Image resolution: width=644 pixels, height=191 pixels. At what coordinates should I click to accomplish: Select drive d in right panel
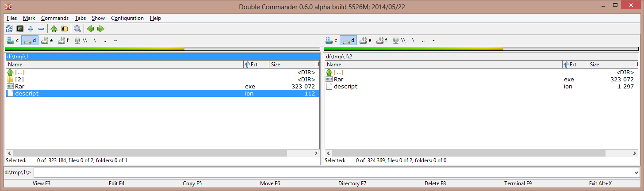pyautogui.click(x=348, y=40)
